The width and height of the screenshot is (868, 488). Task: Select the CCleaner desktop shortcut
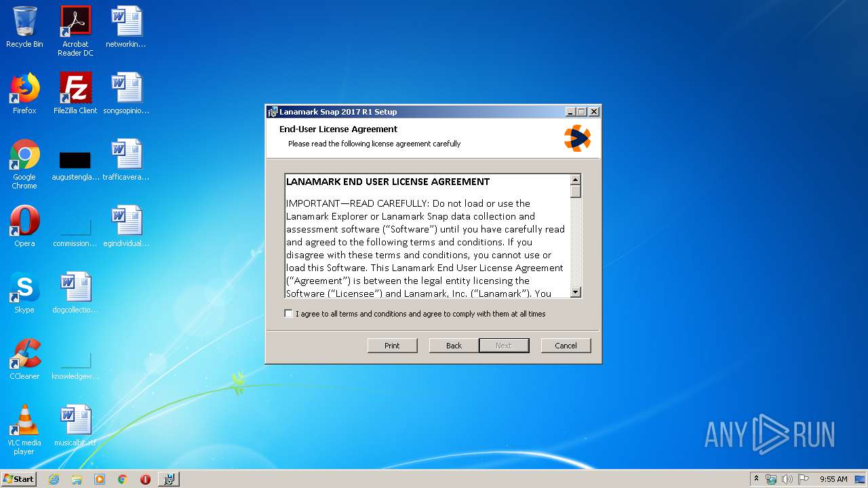click(x=24, y=359)
